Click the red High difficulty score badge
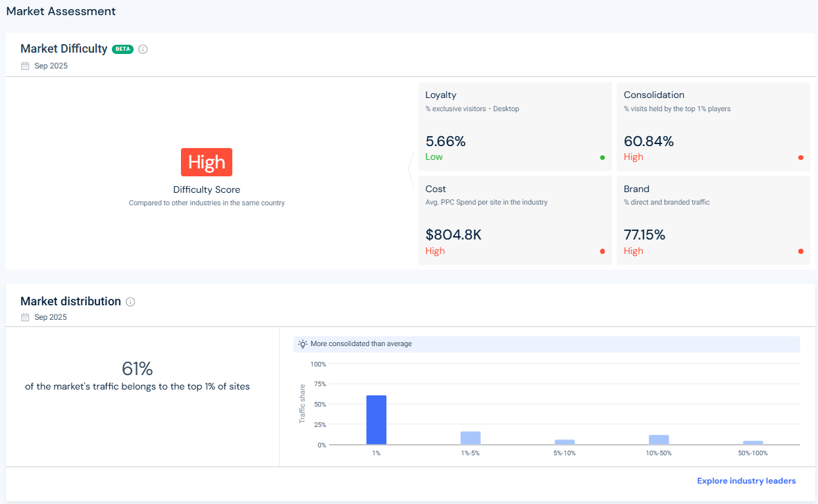Image resolution: width=818 pixels, height=504 pixels. 207,162
